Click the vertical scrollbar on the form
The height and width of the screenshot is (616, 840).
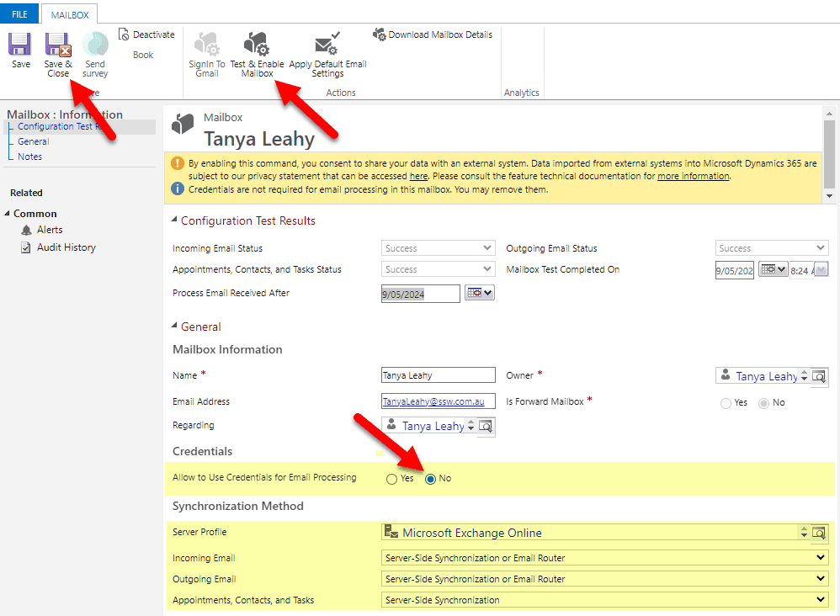pyautogui.click(x=829, y=151)
